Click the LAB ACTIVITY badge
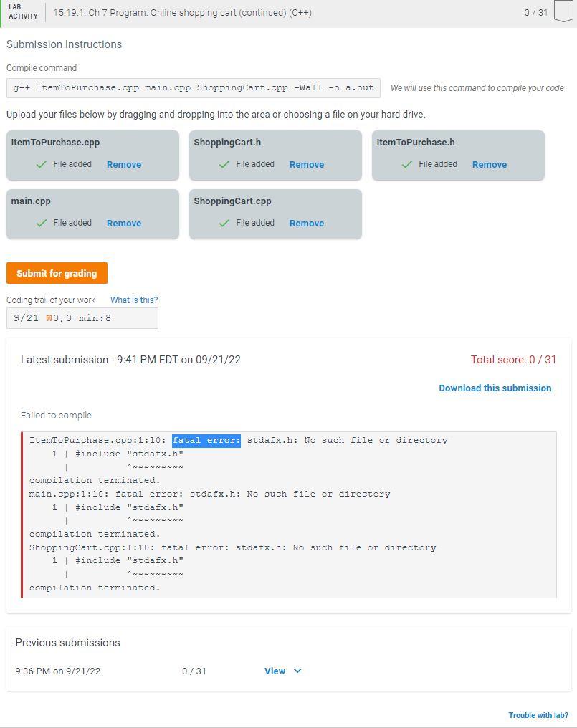The height and width of the screenshot is (728, 577). 22,12
